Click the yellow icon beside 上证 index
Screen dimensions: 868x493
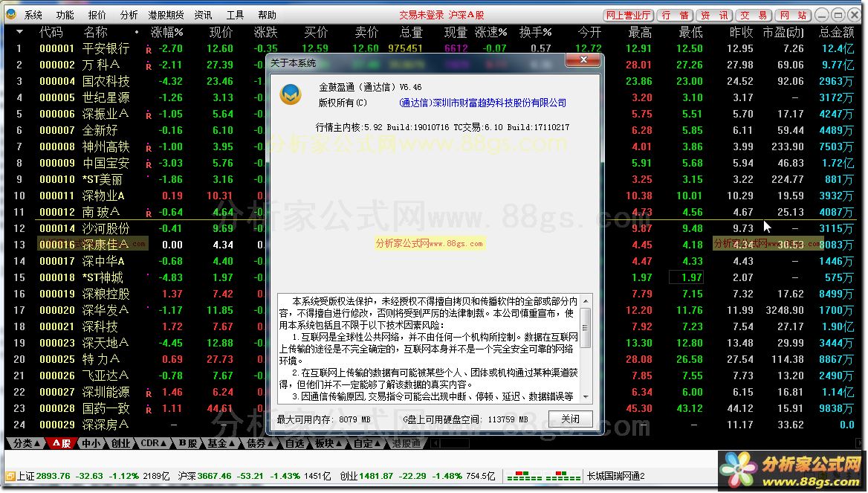[x=10, y=476]
